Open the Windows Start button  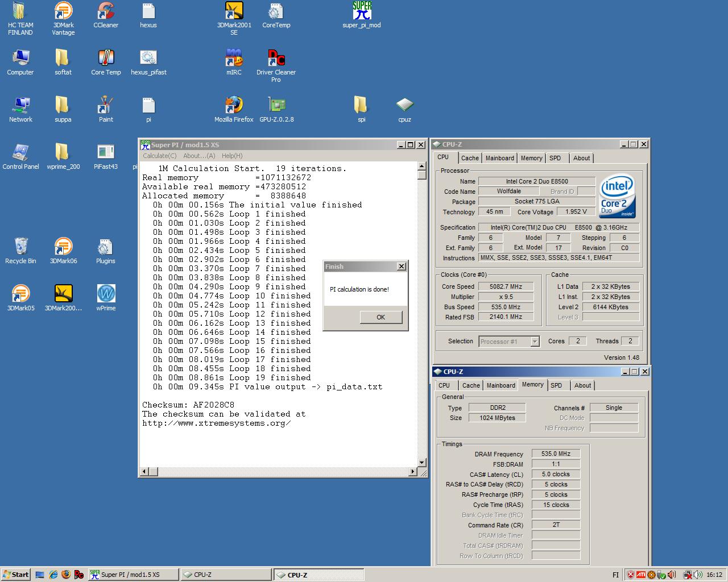(16, 575)
